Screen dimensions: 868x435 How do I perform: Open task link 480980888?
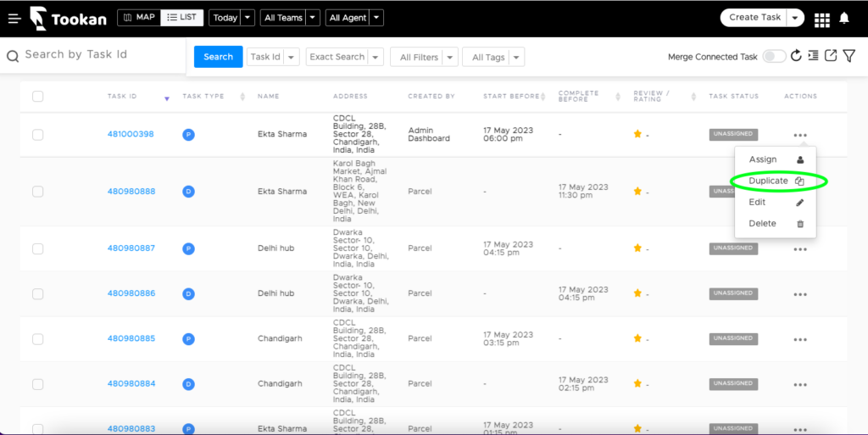(x=131, y=192)
